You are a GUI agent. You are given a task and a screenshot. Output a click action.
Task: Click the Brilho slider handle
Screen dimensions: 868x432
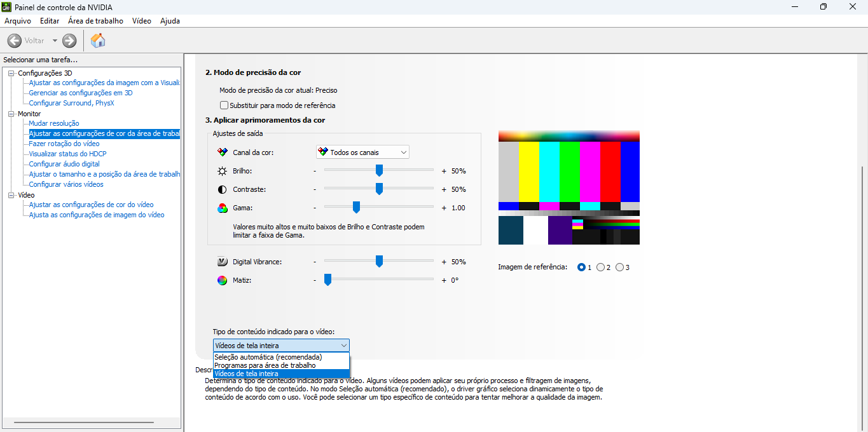(379, 170)
